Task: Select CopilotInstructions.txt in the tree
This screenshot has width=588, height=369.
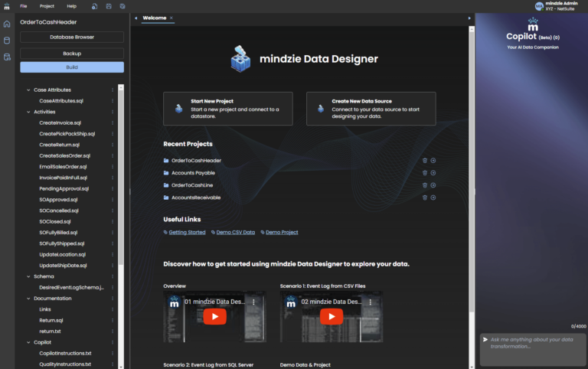Action: pos(65,353)
